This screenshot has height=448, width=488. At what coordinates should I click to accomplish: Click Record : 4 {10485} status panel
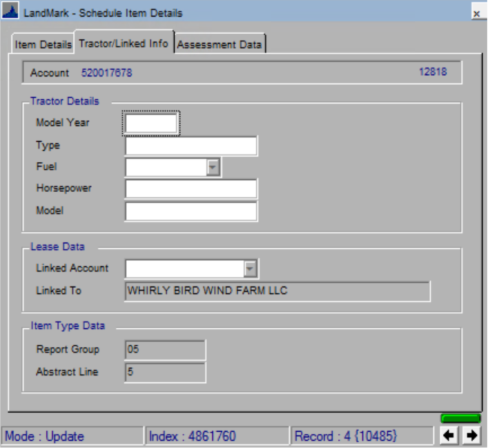click(362, 436)
